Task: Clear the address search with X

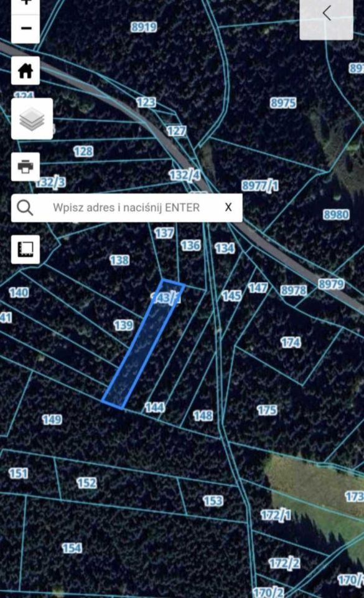Action: (x=228, y=207)
